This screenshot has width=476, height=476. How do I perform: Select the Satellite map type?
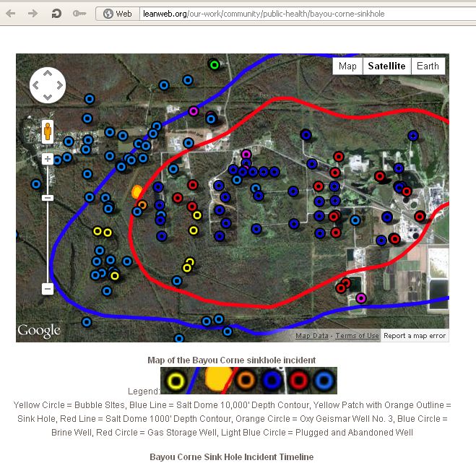[x=386, y=66]
